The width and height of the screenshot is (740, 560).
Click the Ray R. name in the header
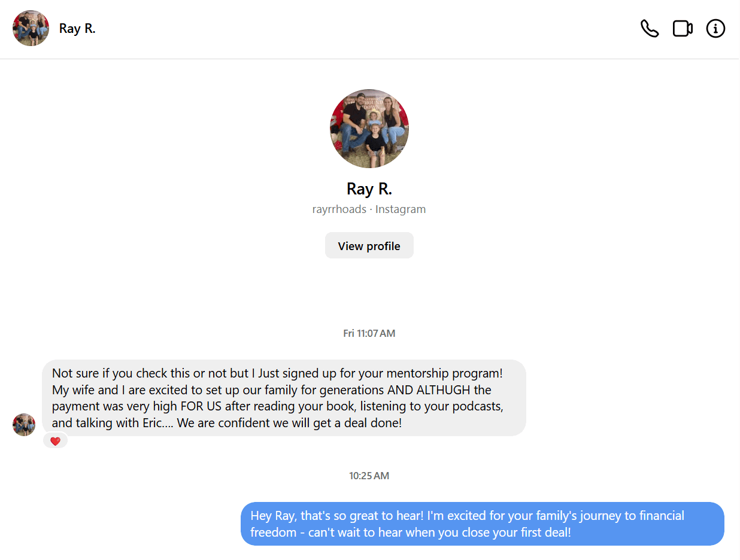77,29
